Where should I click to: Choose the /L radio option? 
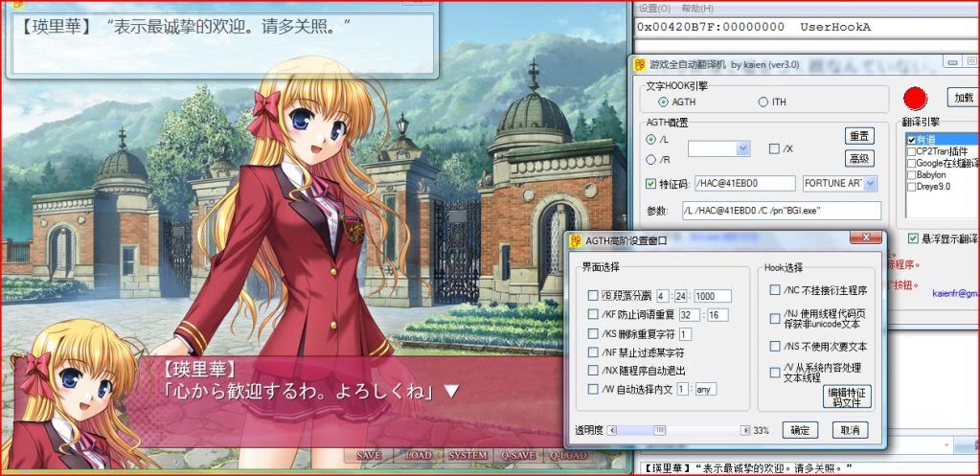tap(650, 139)
